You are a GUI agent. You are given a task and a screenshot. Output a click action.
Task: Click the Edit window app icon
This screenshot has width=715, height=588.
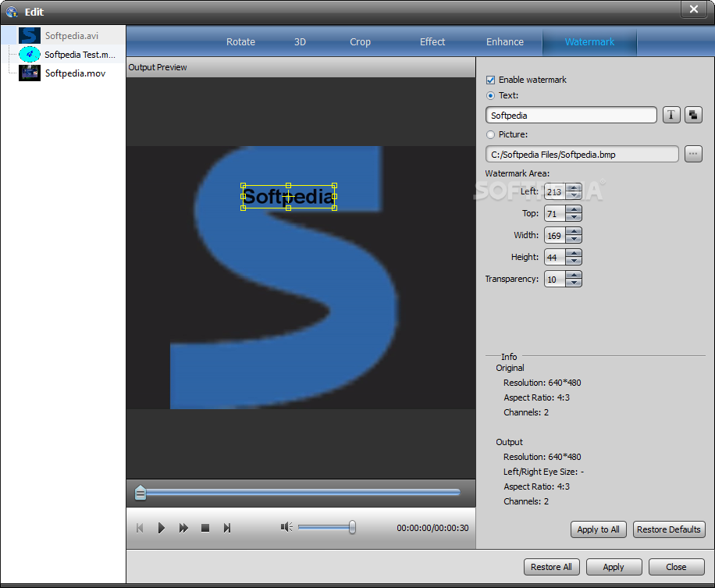coord(12,12)
